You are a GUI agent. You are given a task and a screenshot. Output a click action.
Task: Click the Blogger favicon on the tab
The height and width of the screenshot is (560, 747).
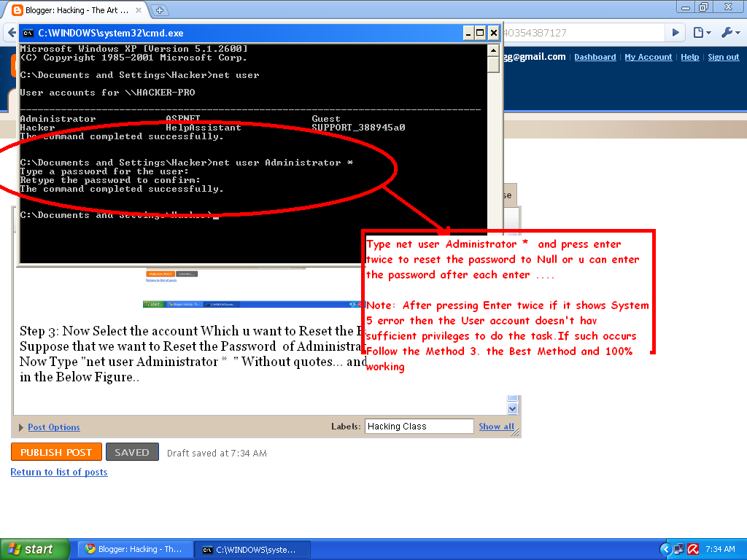point(18,10)
